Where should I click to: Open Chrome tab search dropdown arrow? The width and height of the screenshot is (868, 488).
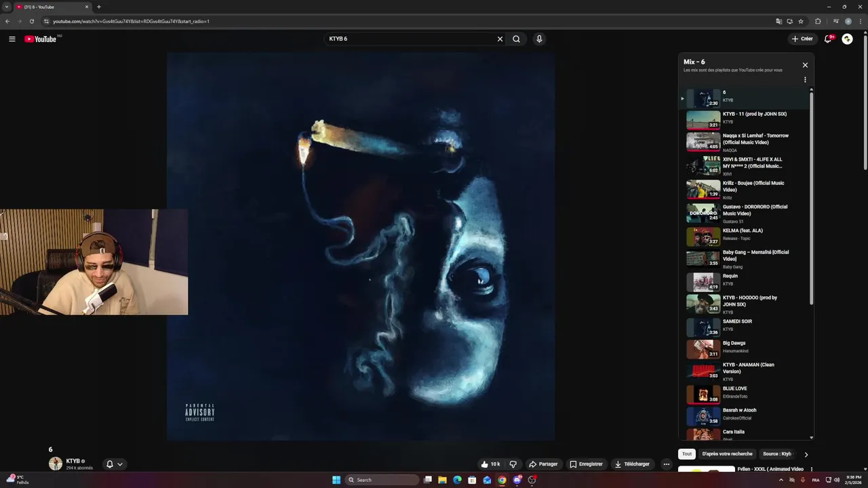5,7
